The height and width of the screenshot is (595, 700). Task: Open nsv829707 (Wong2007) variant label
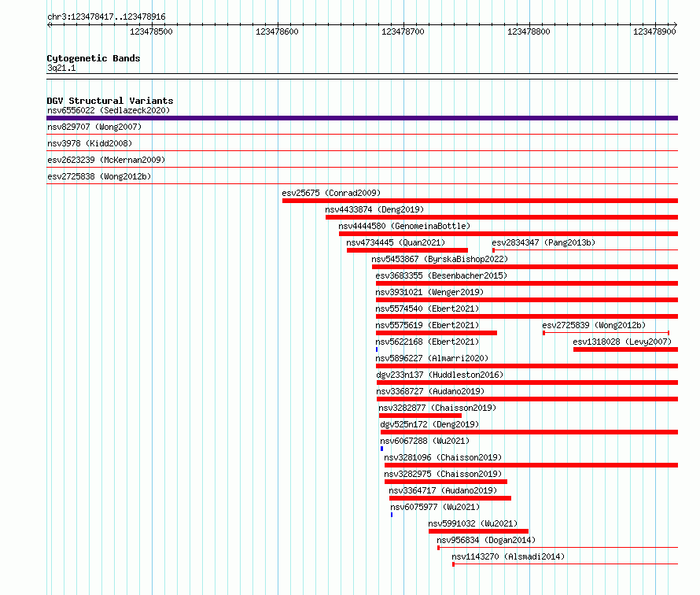tap(94, 127)
